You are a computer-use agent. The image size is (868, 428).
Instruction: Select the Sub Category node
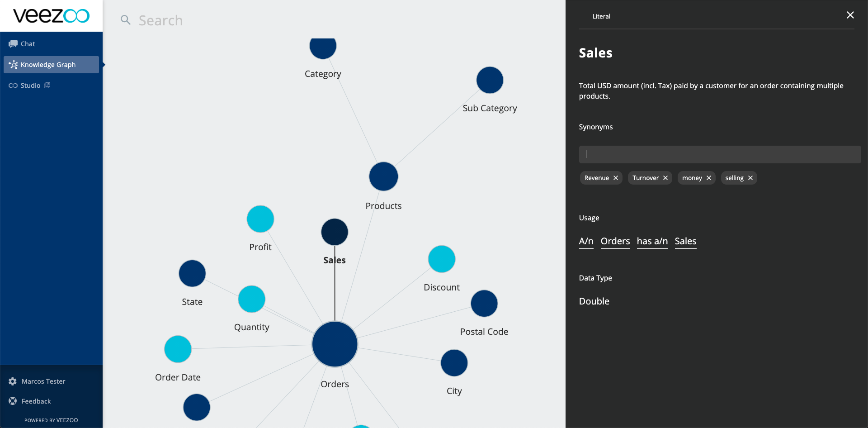tap(490, 81)
